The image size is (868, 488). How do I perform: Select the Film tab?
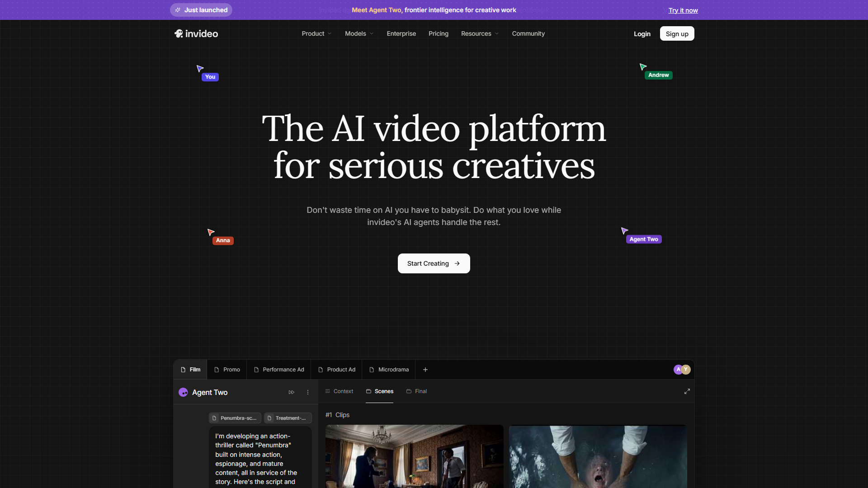tap(190, 370)
